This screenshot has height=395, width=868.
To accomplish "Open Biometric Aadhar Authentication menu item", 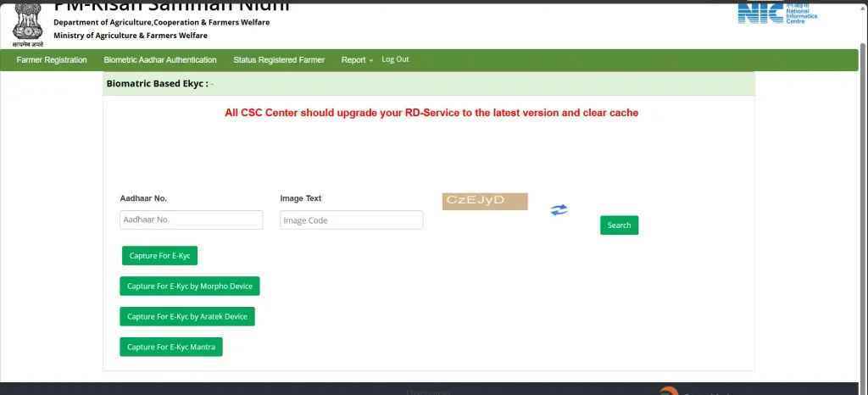I will [160, 59].
